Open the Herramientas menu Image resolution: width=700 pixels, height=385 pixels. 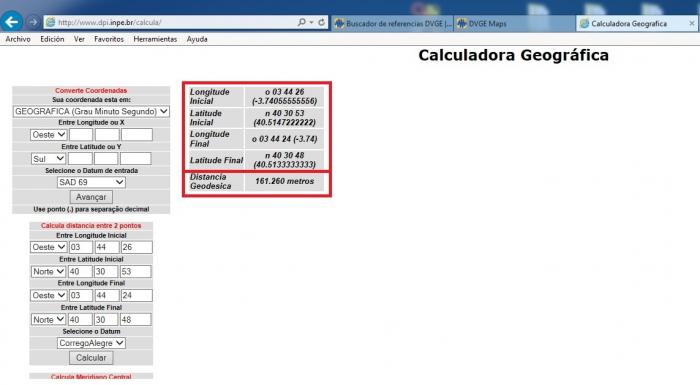coord(155,39)
